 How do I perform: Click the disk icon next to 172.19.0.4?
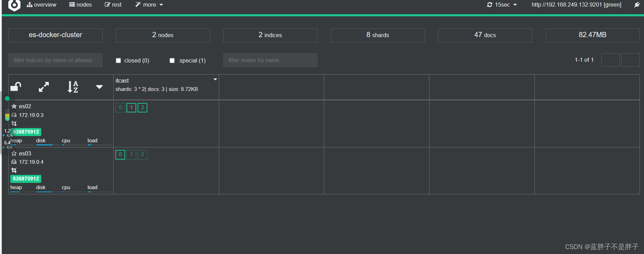[14, 162]
